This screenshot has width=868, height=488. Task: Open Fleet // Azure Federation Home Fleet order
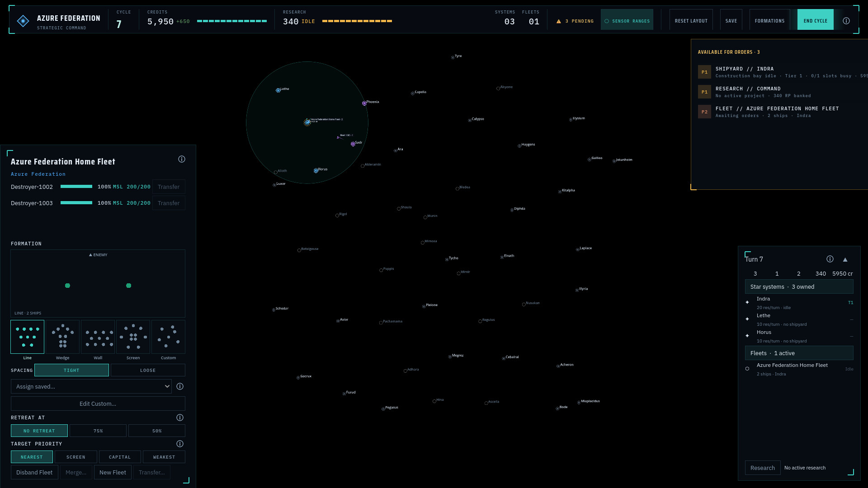783,112
